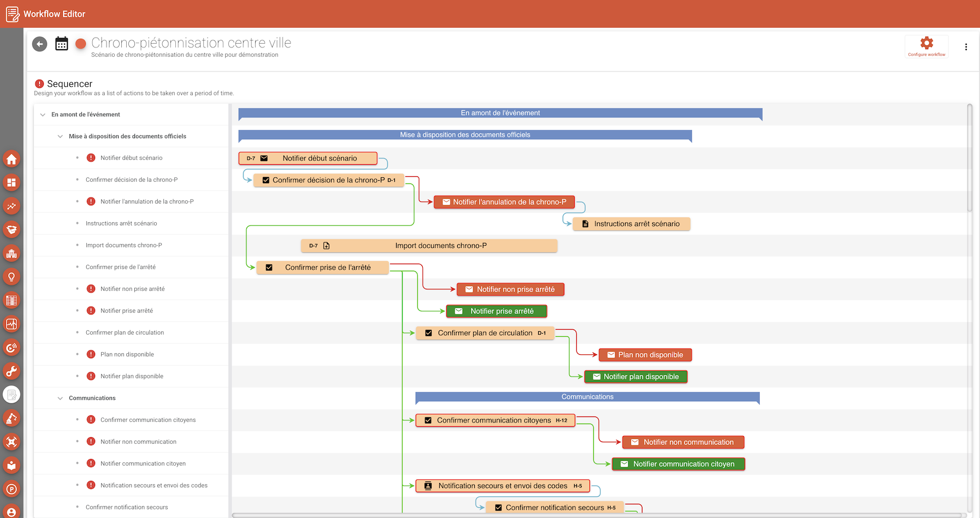This screenshot has height=518, width=980.
Task: Click the green Notifier prise arrêté node
Action: pos(497,311)
